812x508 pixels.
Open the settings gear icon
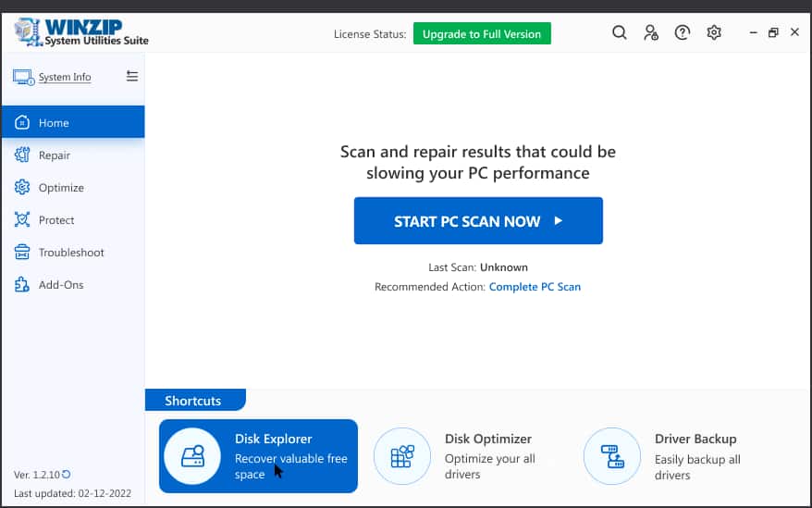[x=714, y=32]
